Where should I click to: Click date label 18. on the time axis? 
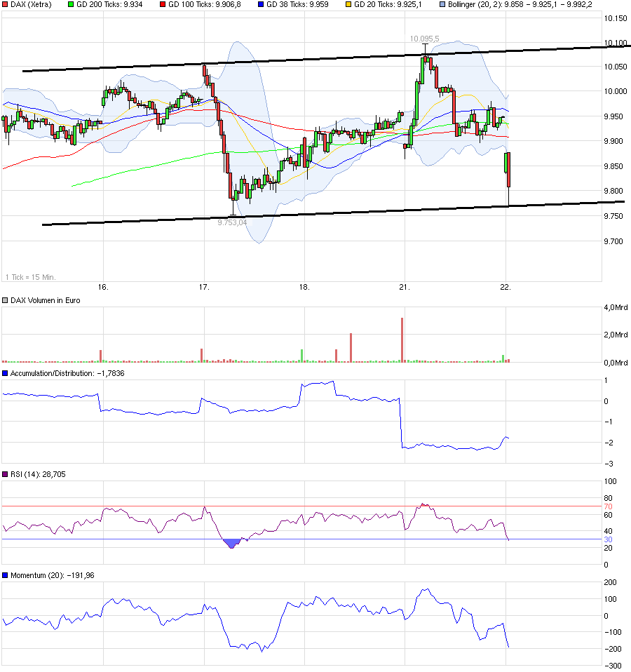click(x=304, y=287)
